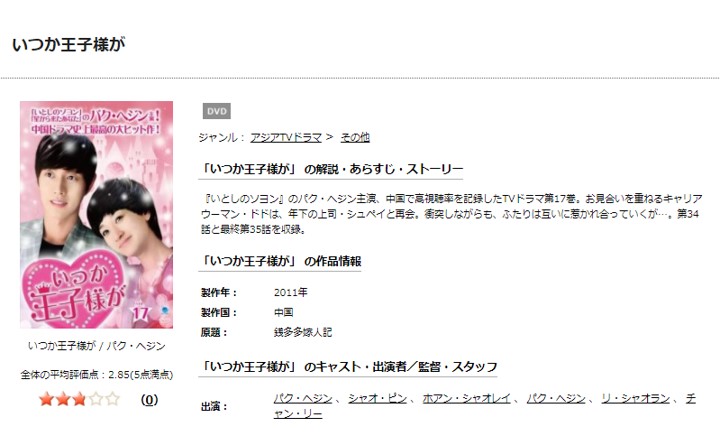Open the シャオ・ビン cast link

pyautogui.click(x=377, y=398)
